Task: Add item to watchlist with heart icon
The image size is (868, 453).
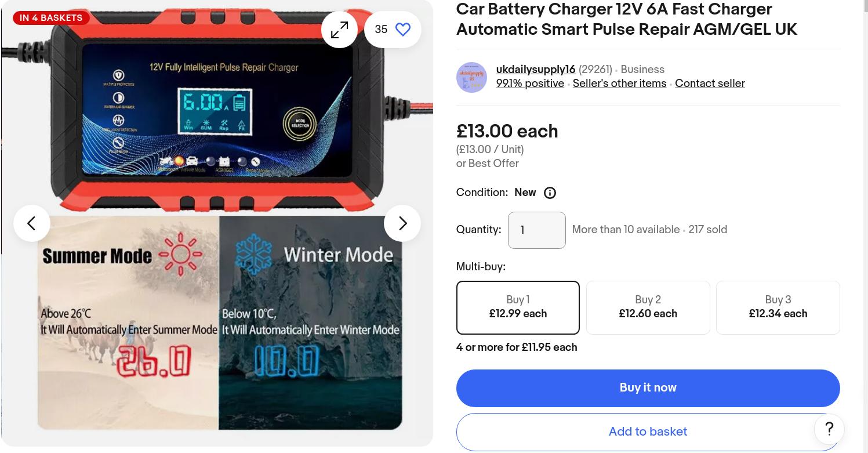Action: tap(403, 30)
